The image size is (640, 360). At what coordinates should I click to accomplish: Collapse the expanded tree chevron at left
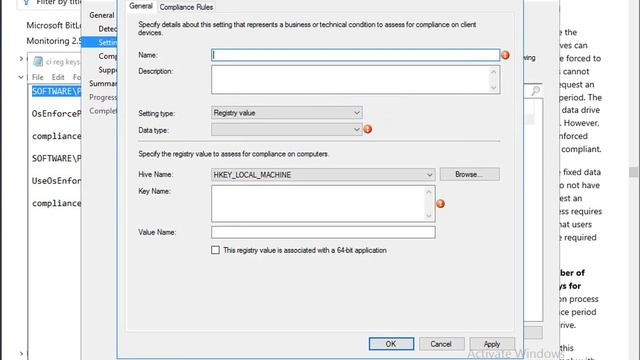[x=21, y=77]
